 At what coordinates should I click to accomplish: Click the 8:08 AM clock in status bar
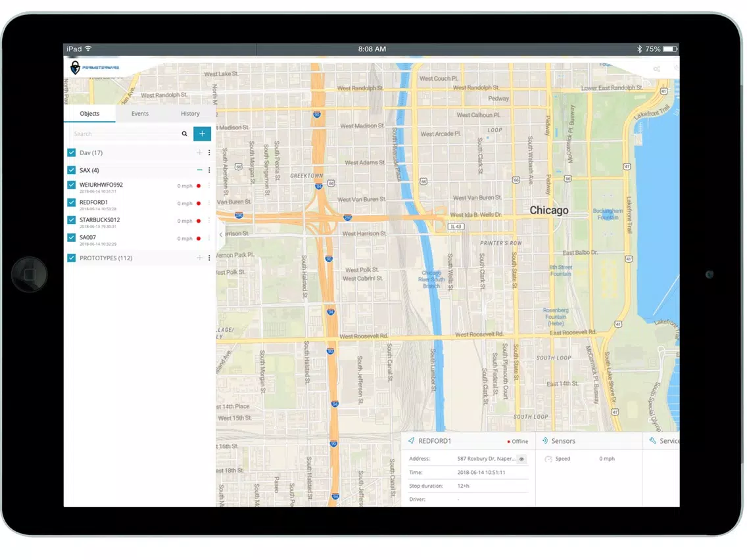click(x=372, y=49)
